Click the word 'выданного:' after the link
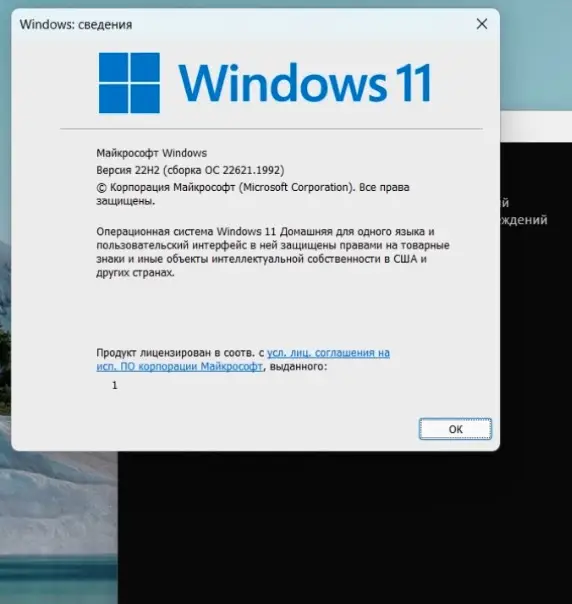 click(x=298, y=366)
